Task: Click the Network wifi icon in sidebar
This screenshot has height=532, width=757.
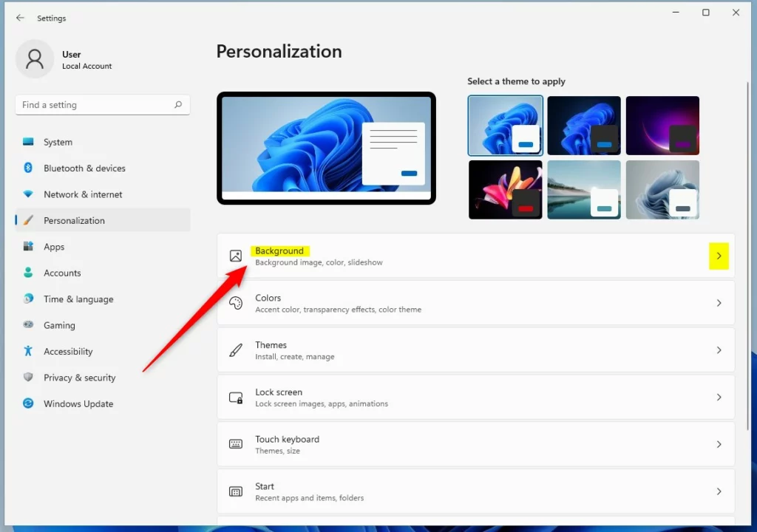Action: (x=28, y=194)
